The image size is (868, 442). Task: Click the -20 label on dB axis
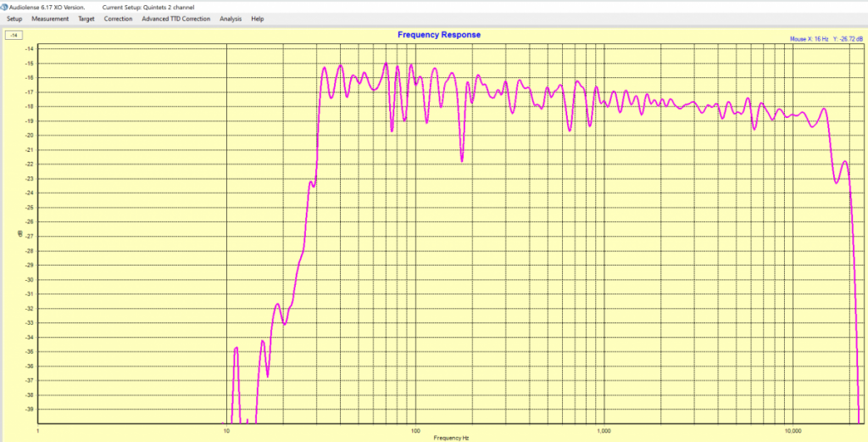point(30,136)
